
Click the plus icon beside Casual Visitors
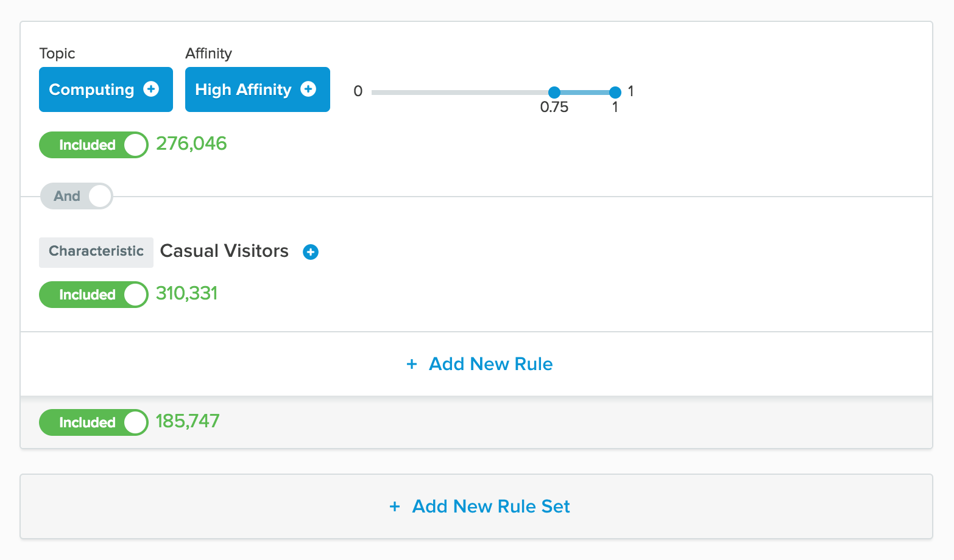[x=311, y=252]
